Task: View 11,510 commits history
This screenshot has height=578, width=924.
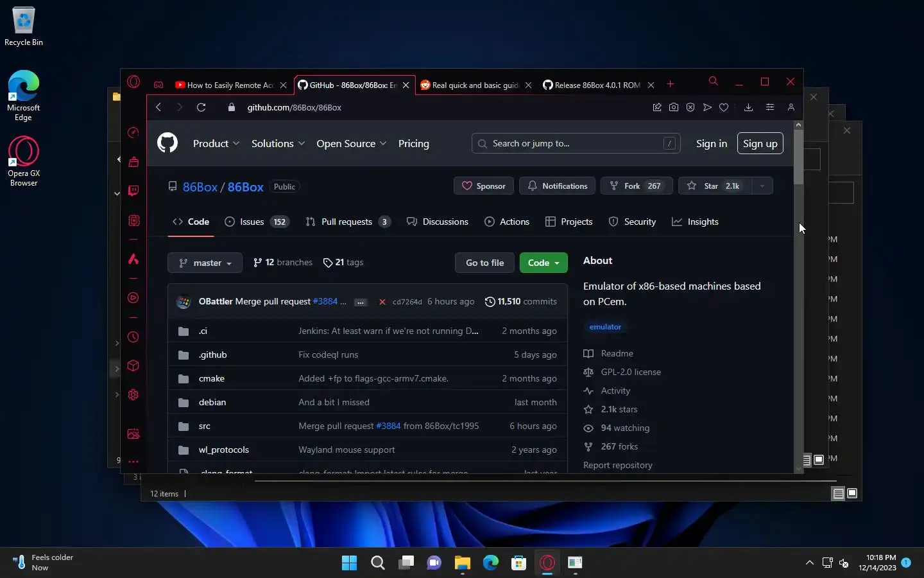Action: pyautogui.click(x=521, y=301)
